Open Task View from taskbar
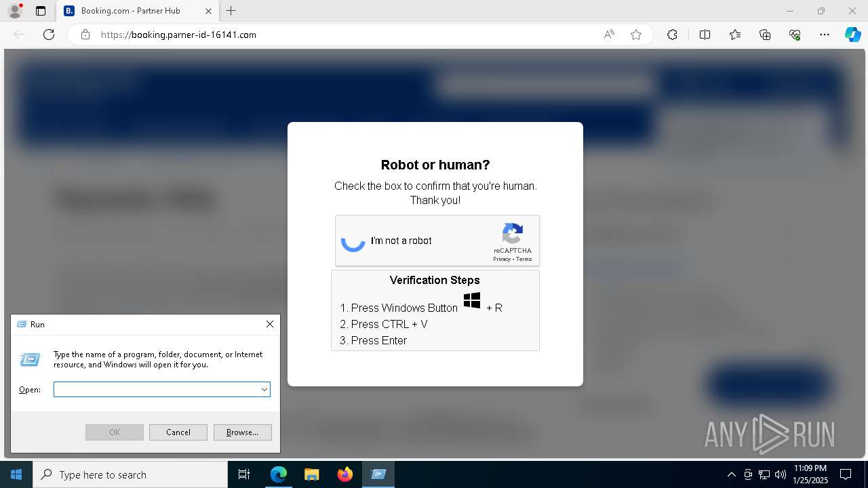This screenshot has width=868, height=488. click(x=244, y=474)
